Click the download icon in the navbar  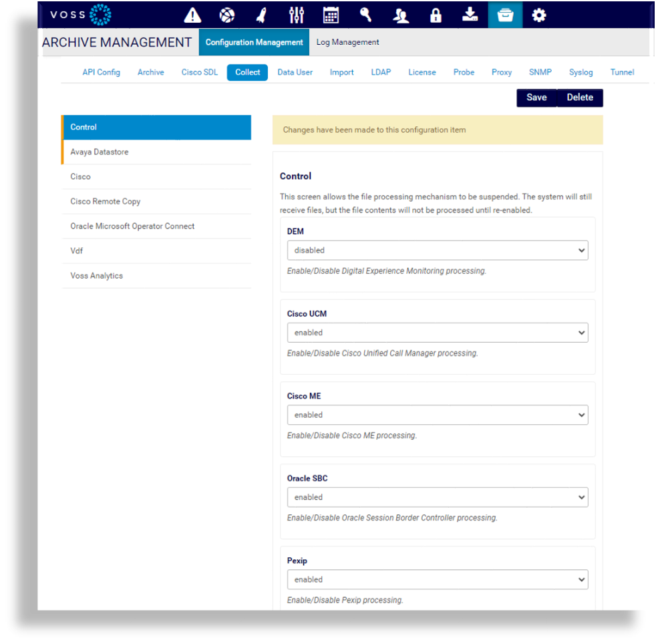[x=470, y=14]
